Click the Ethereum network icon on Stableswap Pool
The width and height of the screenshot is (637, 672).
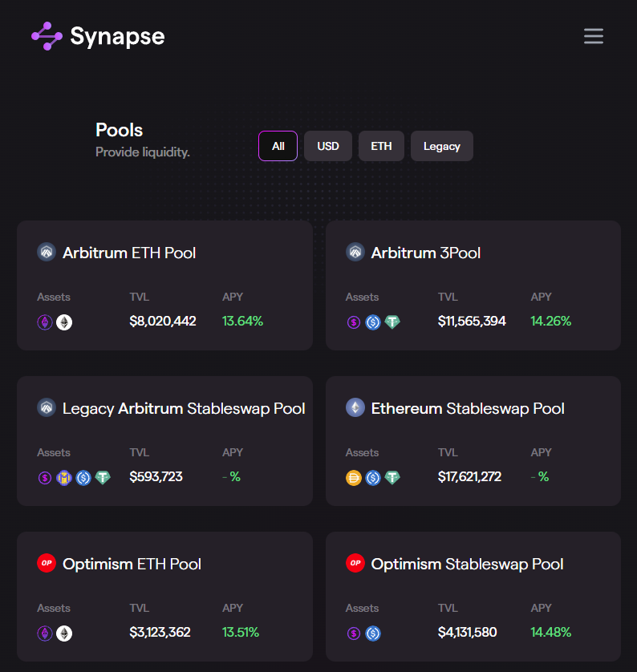[x=355, y=408]
